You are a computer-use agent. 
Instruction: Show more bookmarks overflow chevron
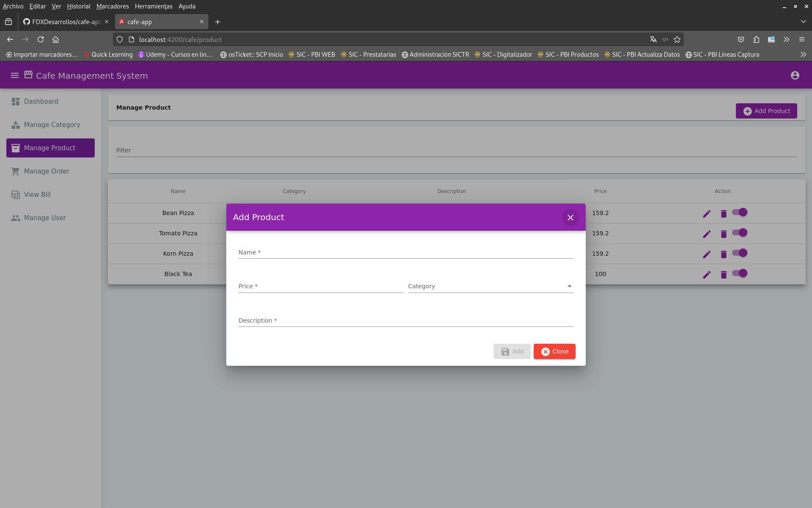(803, 55)
